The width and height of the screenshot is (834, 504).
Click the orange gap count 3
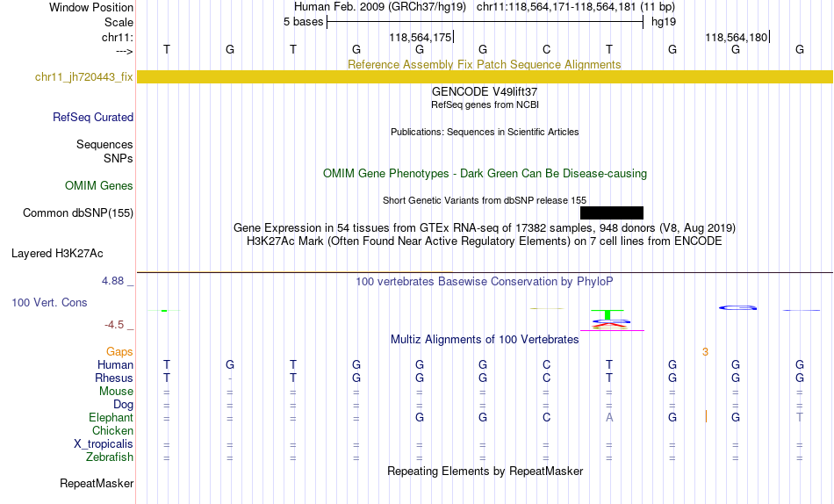pos(705,352)
